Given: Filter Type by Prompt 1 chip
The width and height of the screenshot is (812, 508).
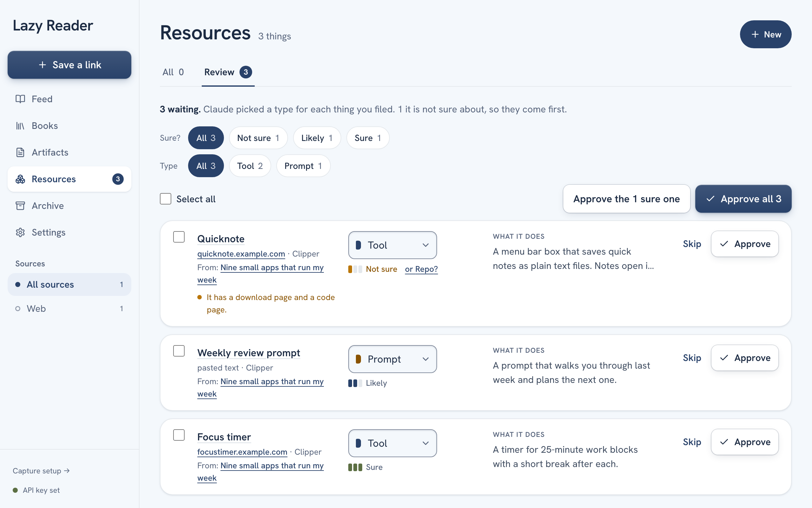Looking at the screenshot, I should pos(303,166).
